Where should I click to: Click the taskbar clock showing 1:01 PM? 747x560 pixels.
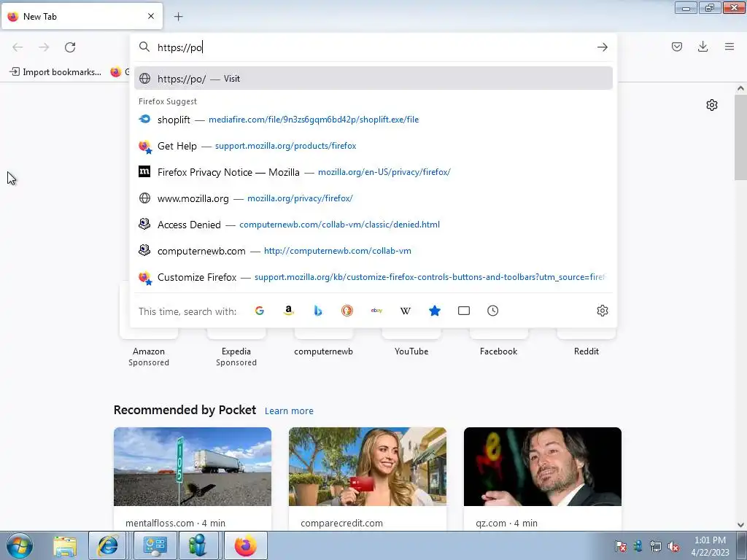(710, 546)
